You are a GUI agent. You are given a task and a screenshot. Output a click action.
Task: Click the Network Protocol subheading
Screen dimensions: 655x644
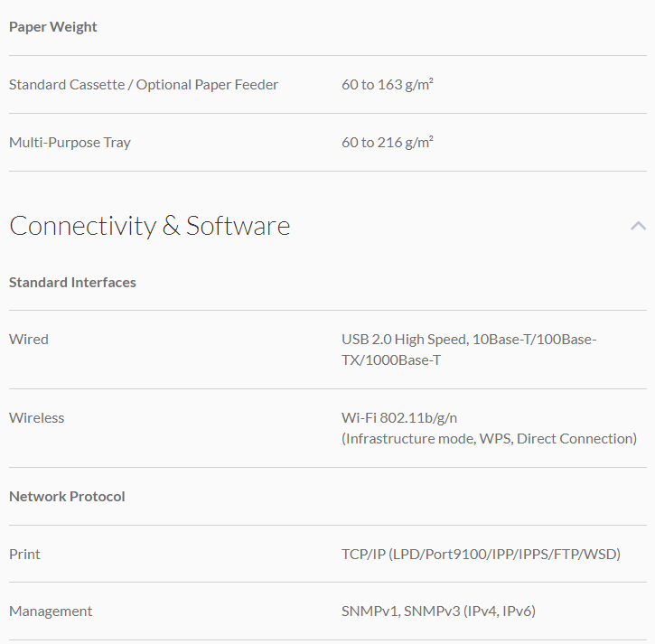67,497
